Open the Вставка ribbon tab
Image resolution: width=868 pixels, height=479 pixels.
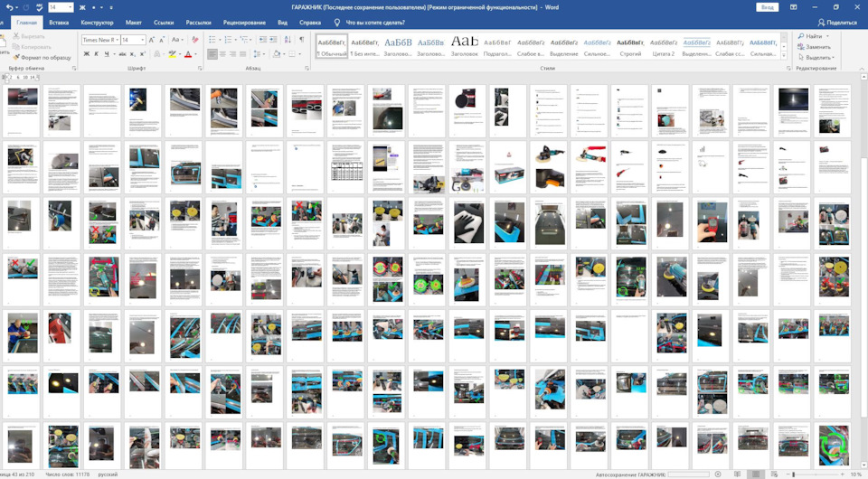59,23
